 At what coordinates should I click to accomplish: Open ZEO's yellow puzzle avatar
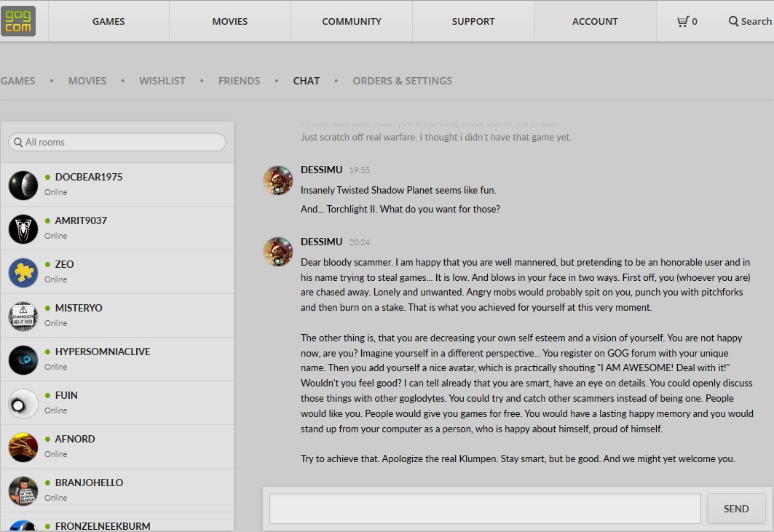23,272
